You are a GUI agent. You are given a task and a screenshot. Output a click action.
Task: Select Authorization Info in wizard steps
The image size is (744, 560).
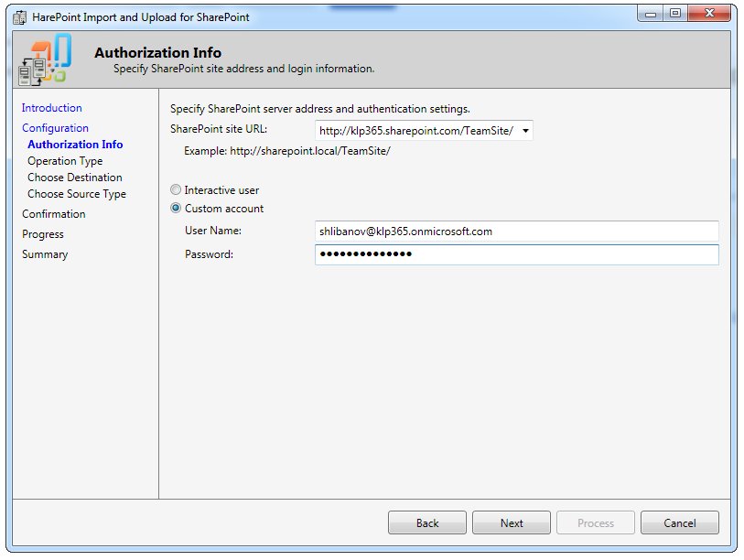pos(75,145)
